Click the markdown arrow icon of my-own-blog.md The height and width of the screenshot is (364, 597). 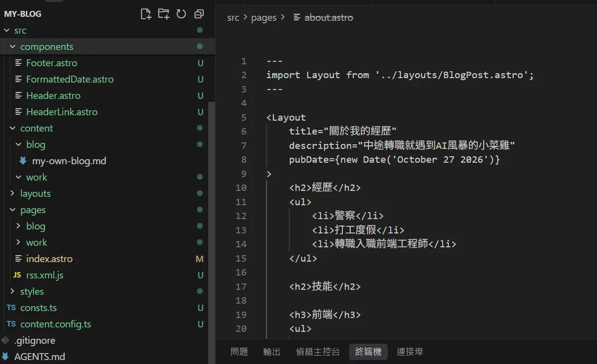pos(23,161)
